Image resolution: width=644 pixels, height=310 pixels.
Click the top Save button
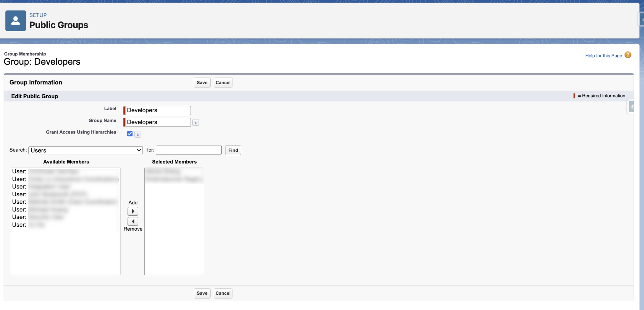(x=202, y=83)
